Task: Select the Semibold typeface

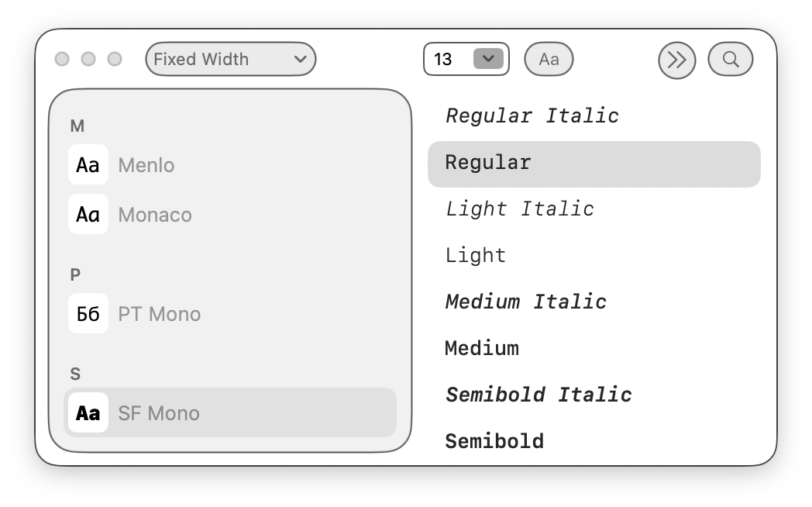Action: (x=494, y=441)
